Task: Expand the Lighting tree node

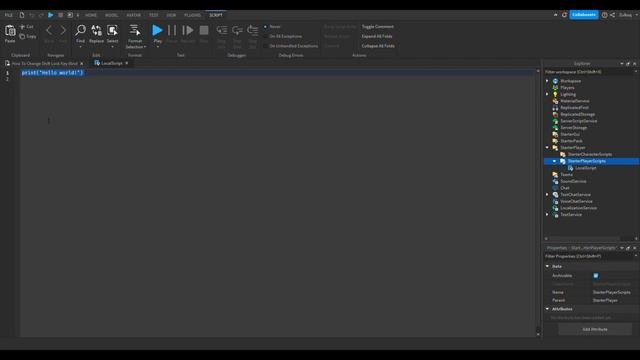Action: point(547,94)
